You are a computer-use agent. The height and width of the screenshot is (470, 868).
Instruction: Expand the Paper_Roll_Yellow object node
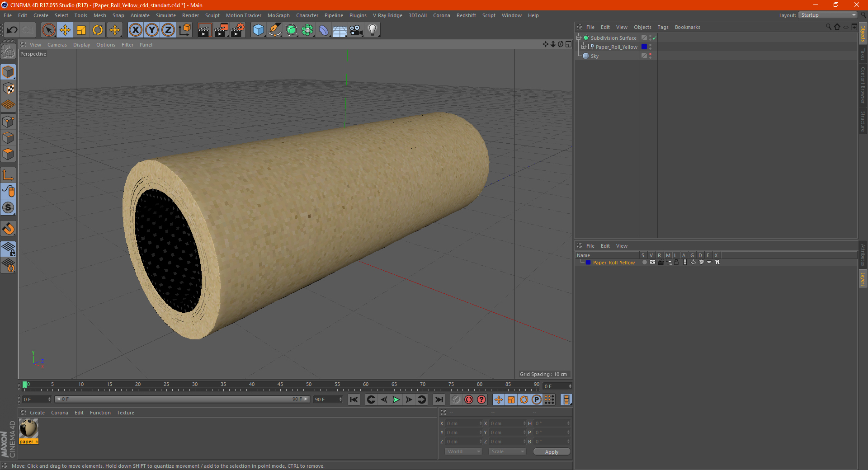pyautogui.click(x=584, y=47)
